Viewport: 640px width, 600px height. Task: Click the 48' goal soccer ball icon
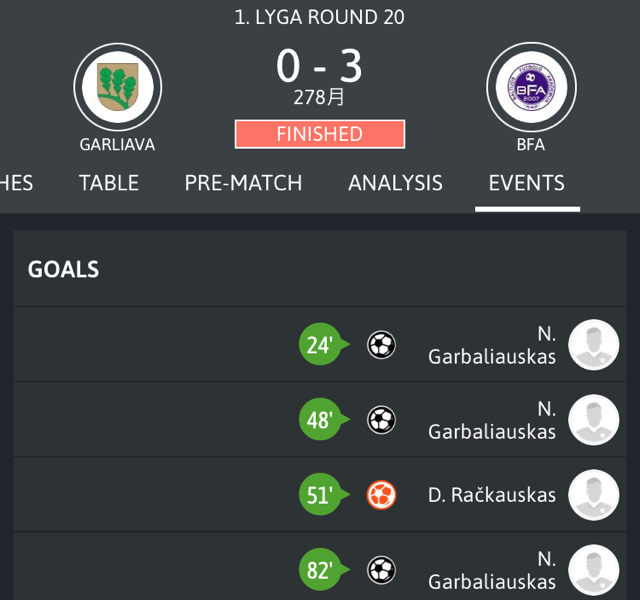click(381, 420)
